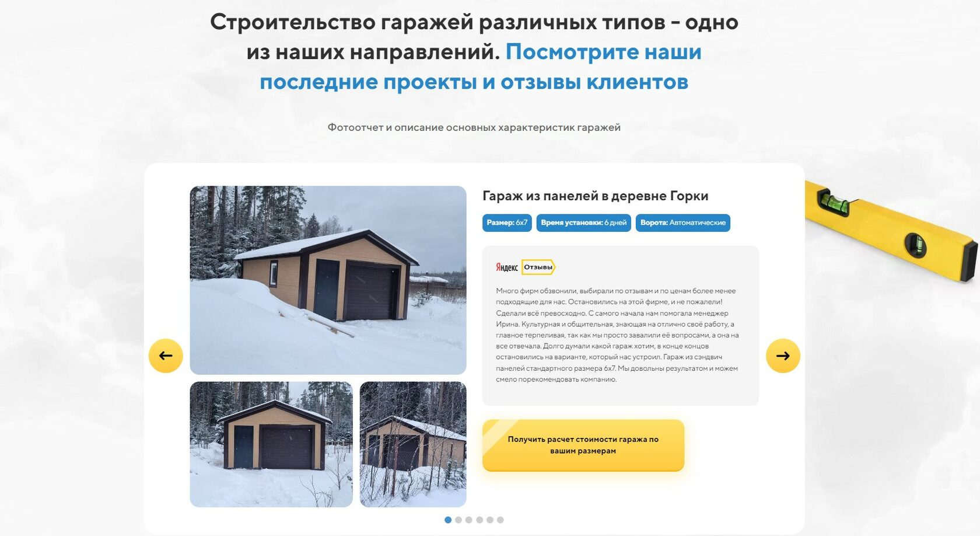Click the right arrow carousel button
Screen dimensions: 980x536
(x=783, y=356)
